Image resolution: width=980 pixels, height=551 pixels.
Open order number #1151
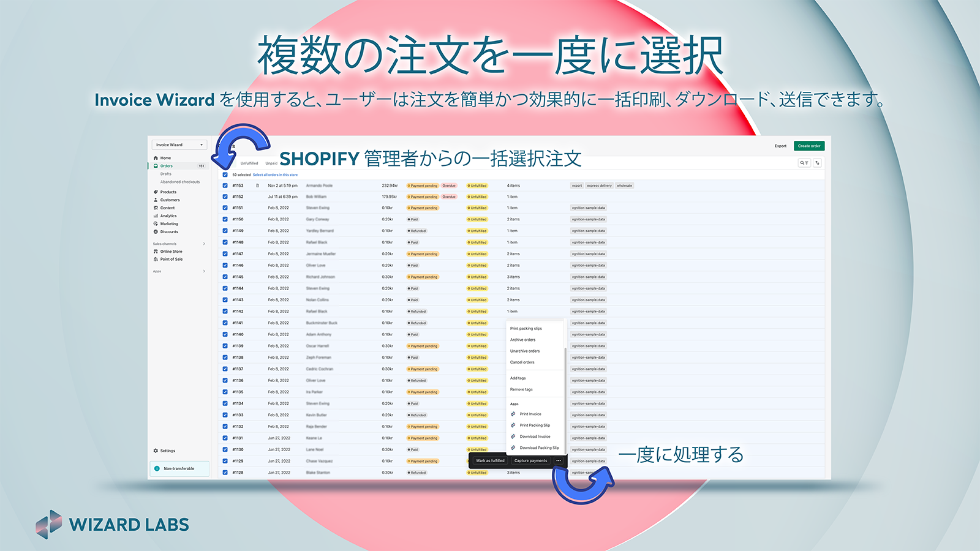coord(238,208)
